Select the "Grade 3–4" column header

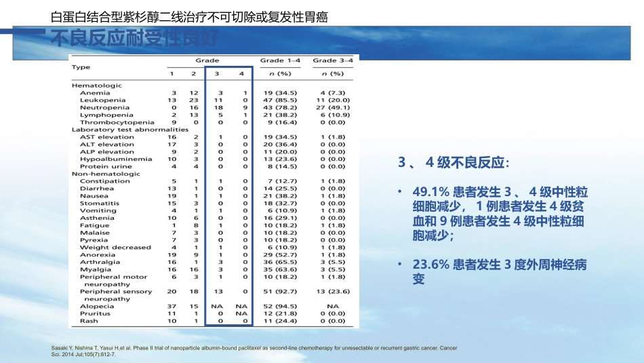tap(333, 60)
